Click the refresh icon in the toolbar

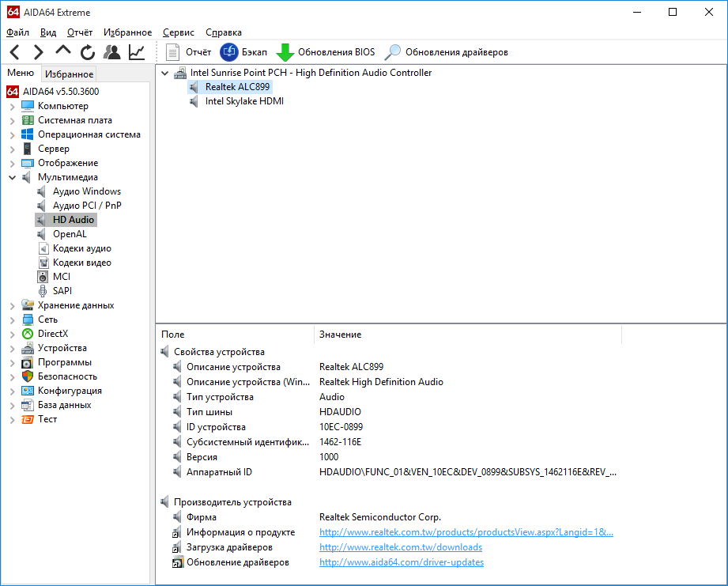click(88, 52)
